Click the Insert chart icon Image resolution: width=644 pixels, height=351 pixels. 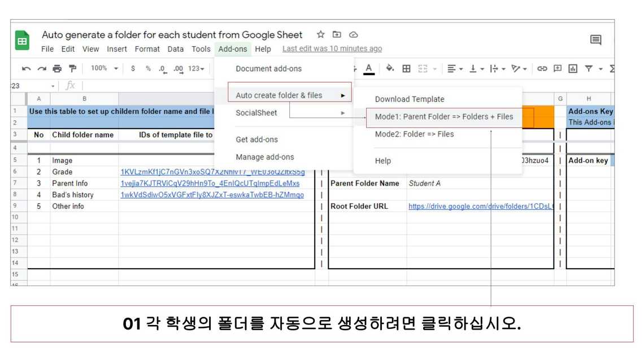[x=573, y=69]
